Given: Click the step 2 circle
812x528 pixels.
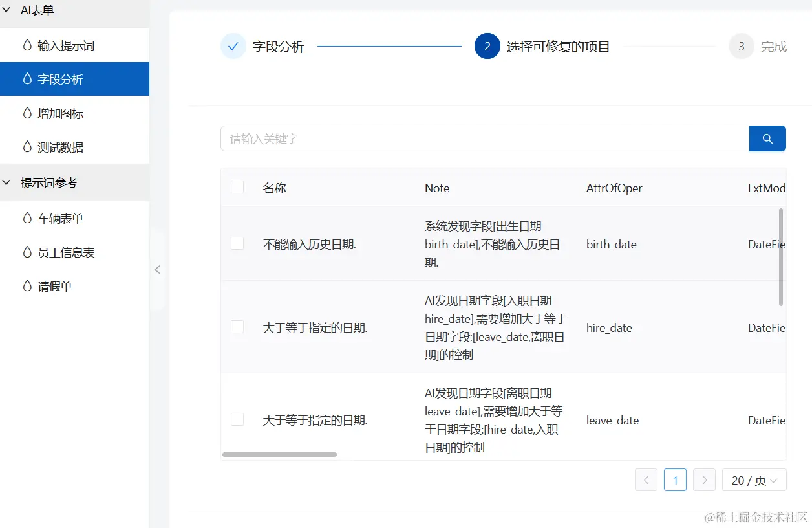Looking at the screenshot, I should (487, 46).
